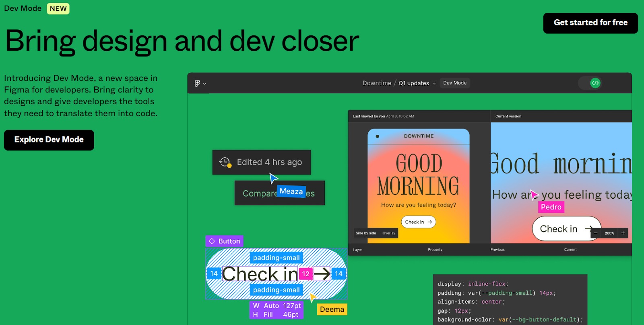Click the Dev Mode label in toolbar
This screenshot has height=325, width=644.
pyautogui.click(x=455, y=83)
